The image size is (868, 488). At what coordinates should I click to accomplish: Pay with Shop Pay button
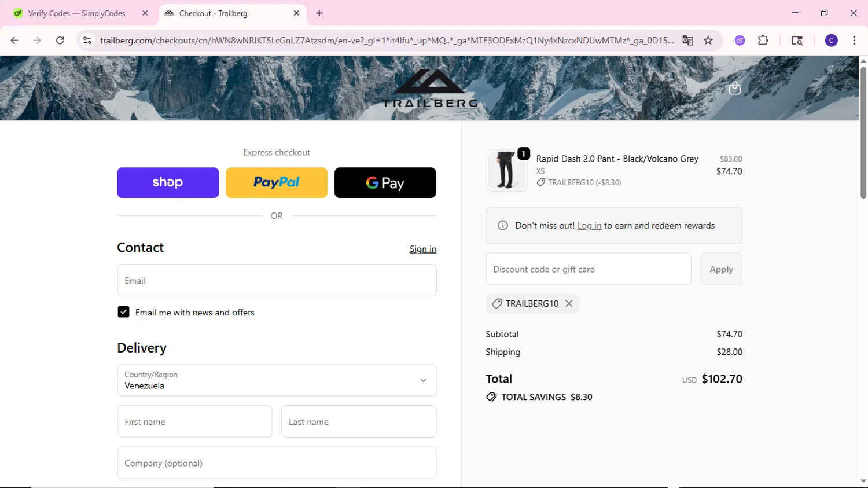click(168, 183)
